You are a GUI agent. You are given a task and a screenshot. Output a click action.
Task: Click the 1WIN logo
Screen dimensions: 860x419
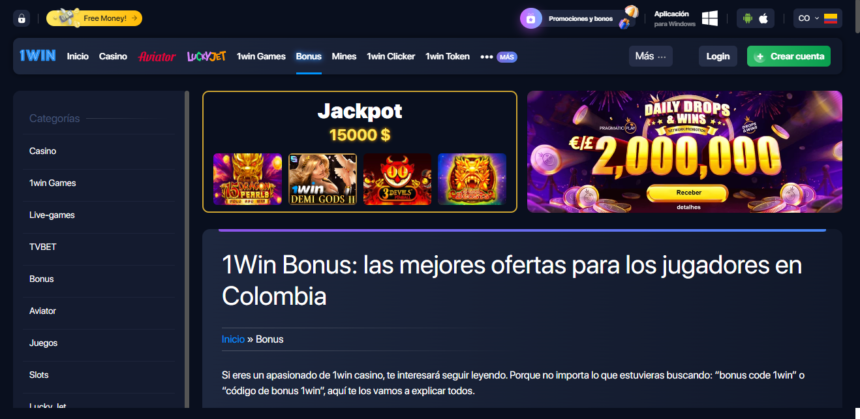(37, 56)
